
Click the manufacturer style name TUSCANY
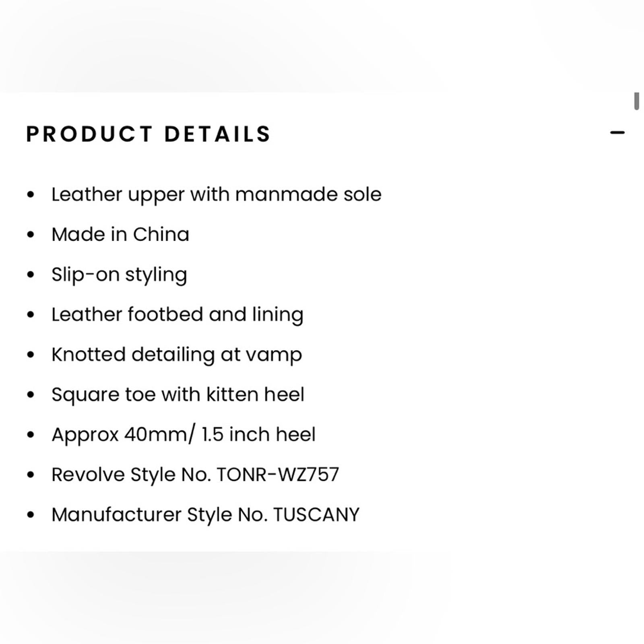[x=316, y=515]
